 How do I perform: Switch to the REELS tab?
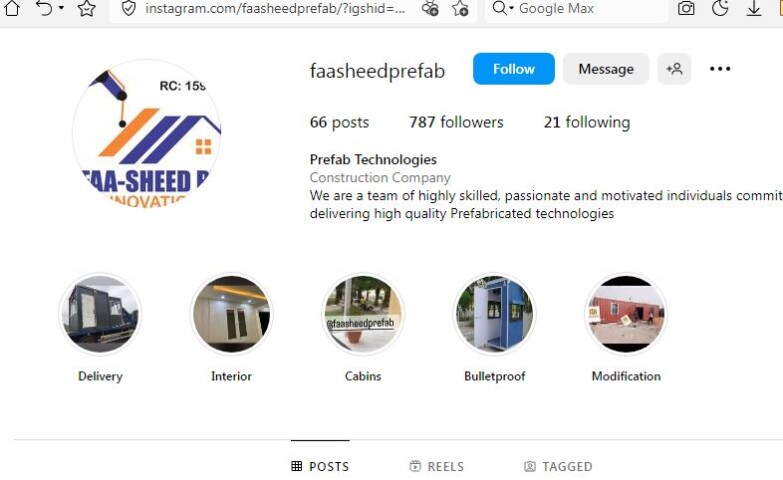(436, 466)
